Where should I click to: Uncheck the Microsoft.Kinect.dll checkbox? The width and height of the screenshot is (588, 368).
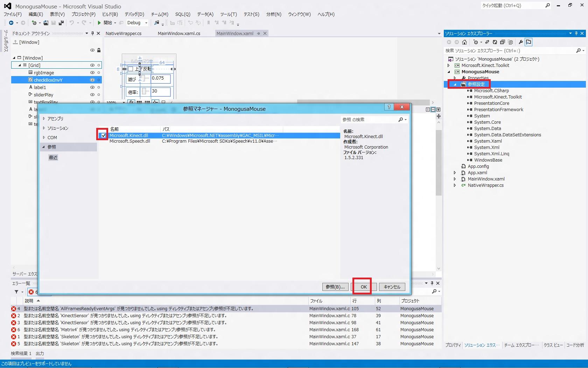point(103,135)
